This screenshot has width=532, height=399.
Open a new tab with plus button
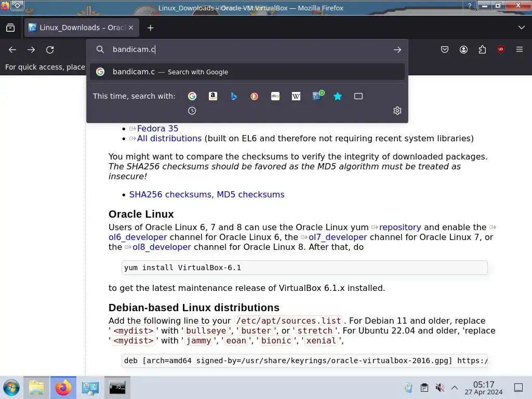[x=150, y=28]
